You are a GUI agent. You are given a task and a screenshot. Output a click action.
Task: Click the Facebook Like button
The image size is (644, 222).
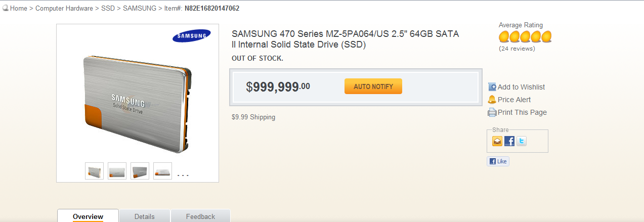498,161
